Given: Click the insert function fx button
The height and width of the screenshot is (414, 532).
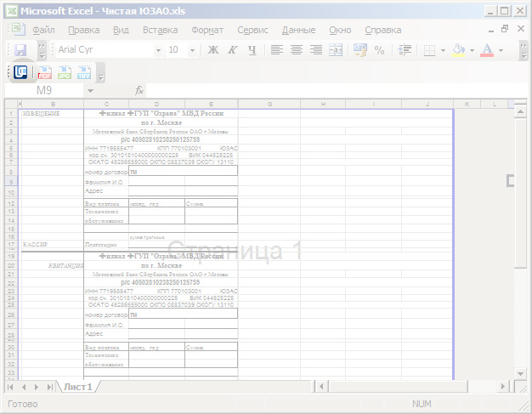Looking at the screenshot, I should click(139, 90).
